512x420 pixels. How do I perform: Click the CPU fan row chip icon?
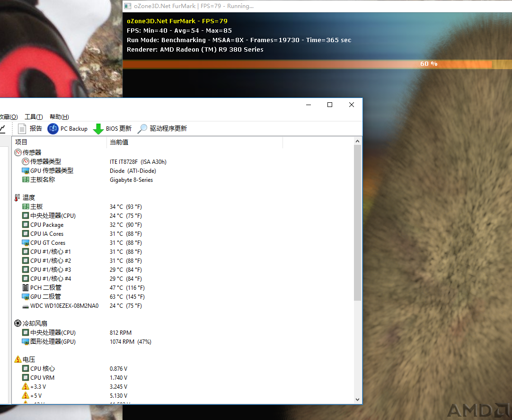coord(26,332)
